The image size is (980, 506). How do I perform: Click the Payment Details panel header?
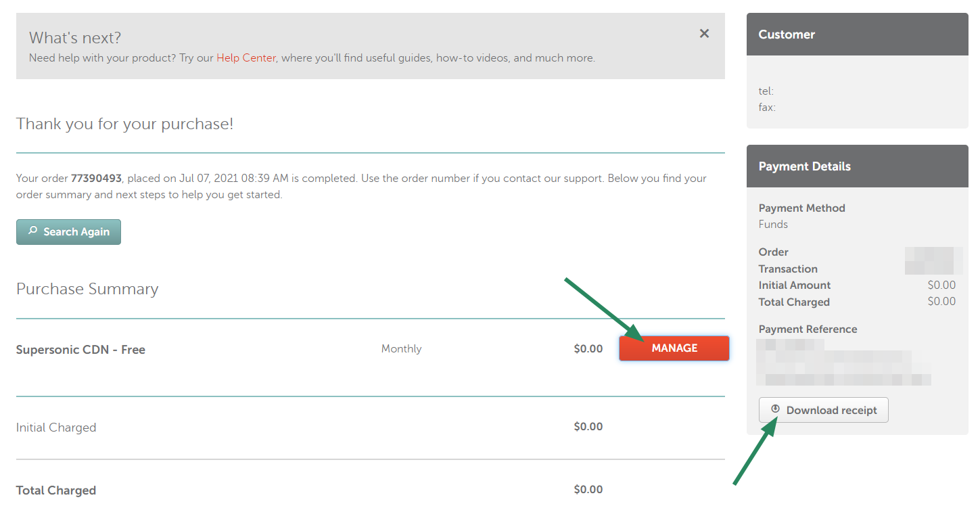pos(857,166)
